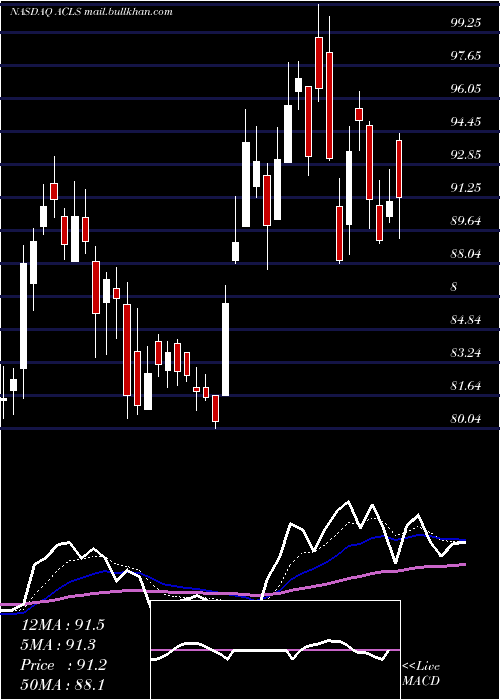Click the 50MA : 88.1 reading
This screenshot has width=500, height=700.
(62, 685)
